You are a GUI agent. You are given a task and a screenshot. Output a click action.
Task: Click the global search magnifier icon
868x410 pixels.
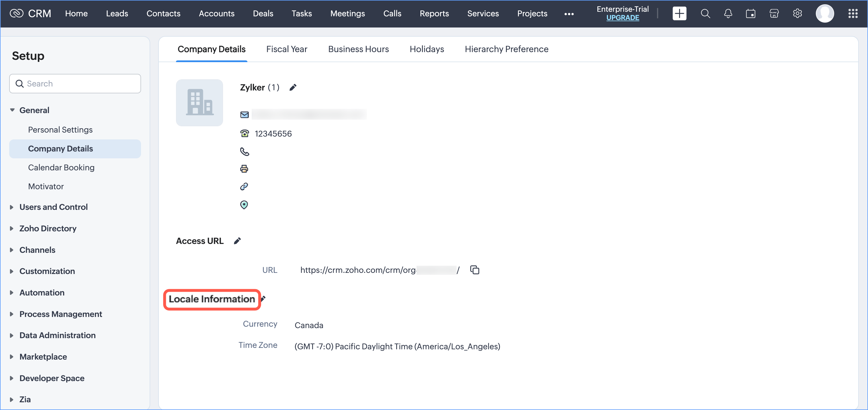705,13
